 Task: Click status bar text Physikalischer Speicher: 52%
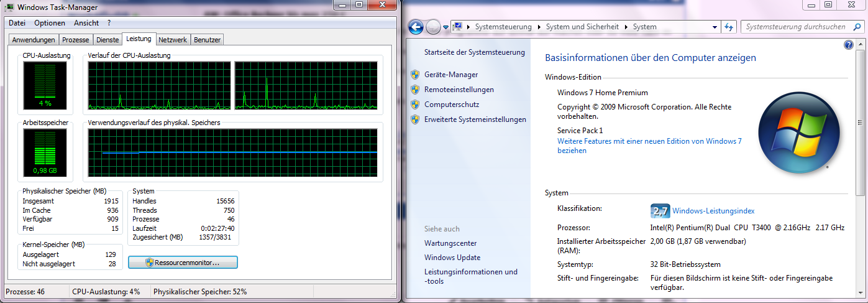pos(200,291)
